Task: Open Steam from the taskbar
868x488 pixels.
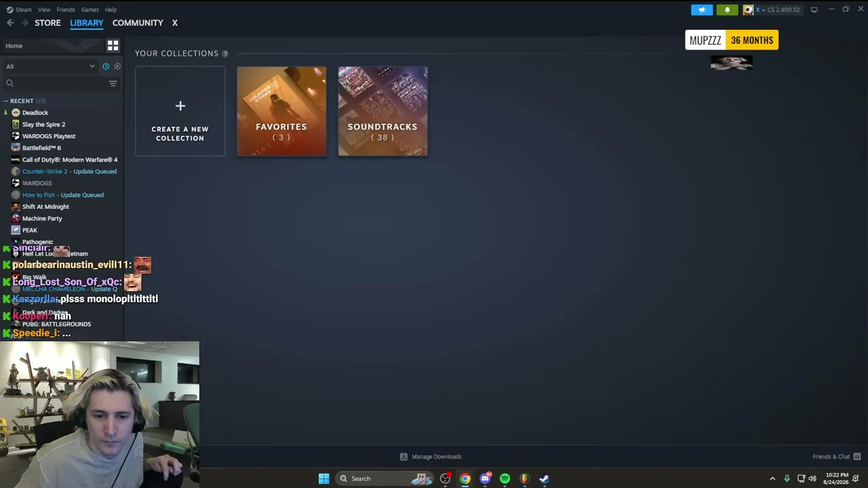Action: pyautogui.click(x=544, y=479)
